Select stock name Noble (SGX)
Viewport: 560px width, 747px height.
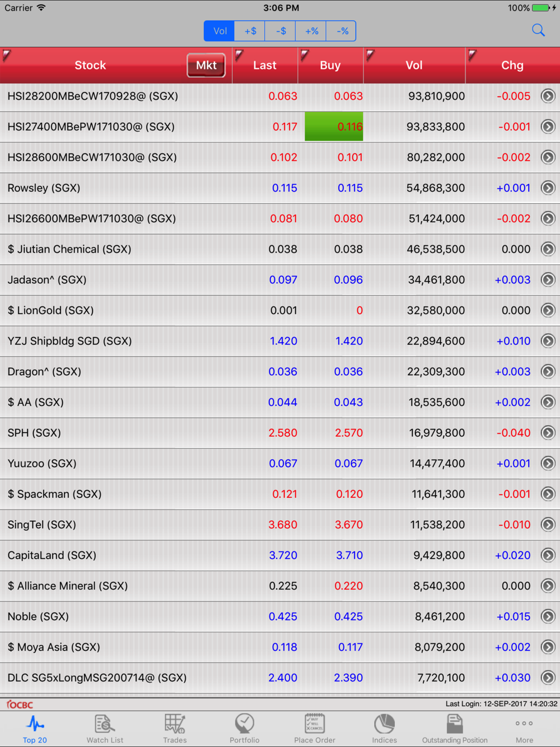coord(38,617)
